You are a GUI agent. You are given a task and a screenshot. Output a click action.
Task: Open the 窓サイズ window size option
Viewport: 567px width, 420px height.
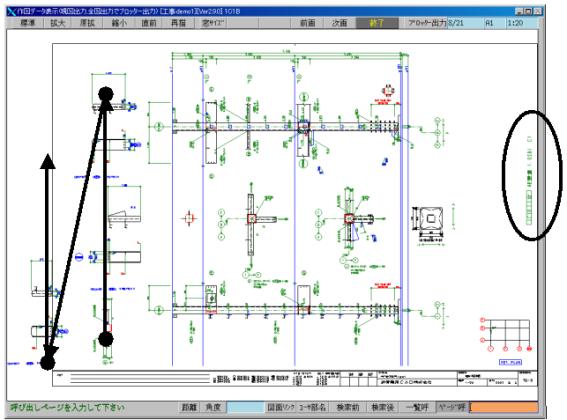(213, 23)
